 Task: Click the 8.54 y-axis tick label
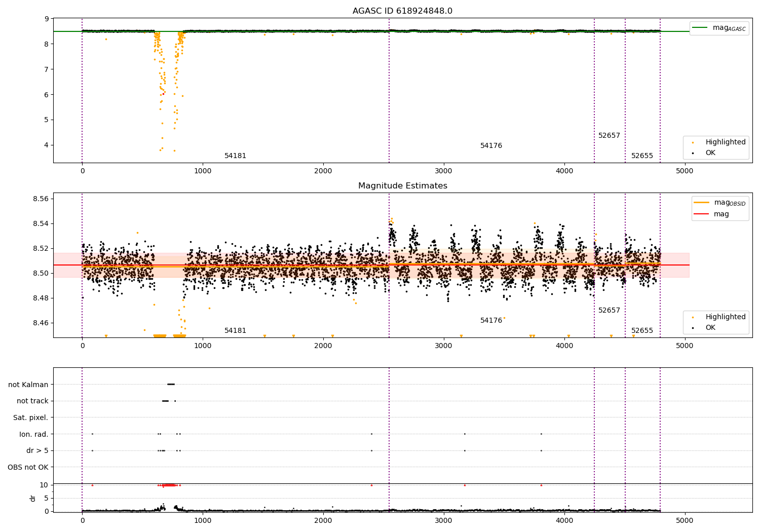(41, 223)
